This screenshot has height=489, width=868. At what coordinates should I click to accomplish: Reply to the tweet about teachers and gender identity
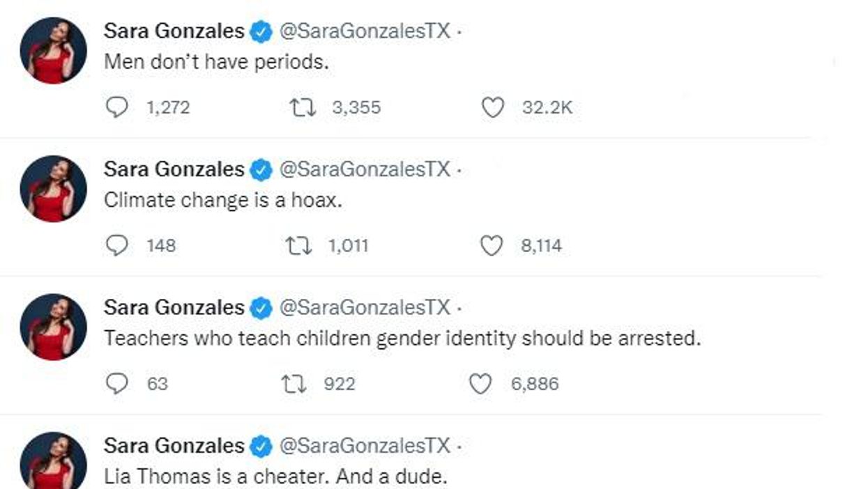(116, 383)
